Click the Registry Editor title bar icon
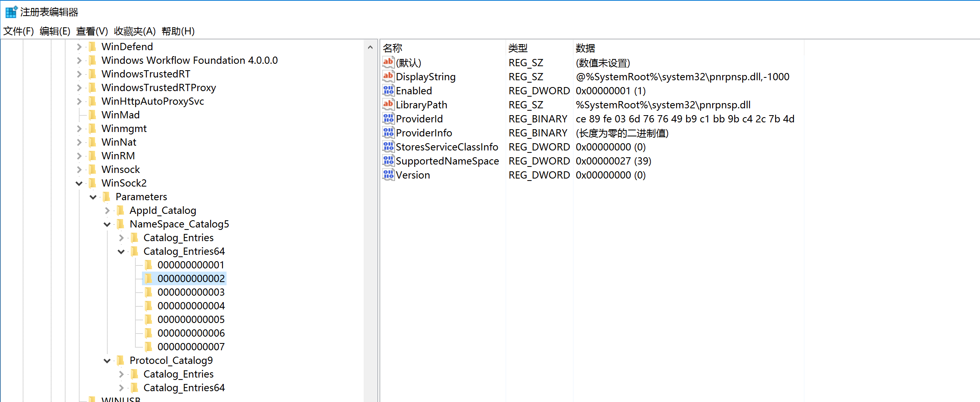 [x=11, y=12]
